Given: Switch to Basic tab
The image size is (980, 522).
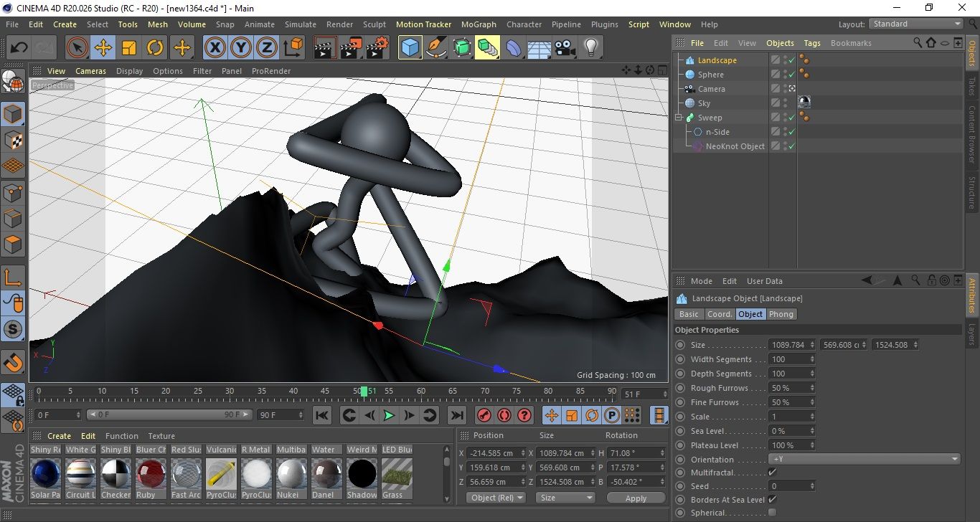Looking at the screenshot, I should click(x=689, y=314).
